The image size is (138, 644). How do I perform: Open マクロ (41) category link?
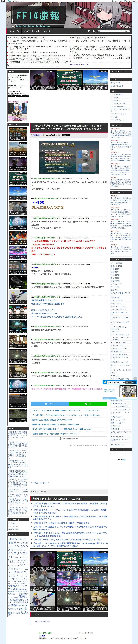click(115, 376)
